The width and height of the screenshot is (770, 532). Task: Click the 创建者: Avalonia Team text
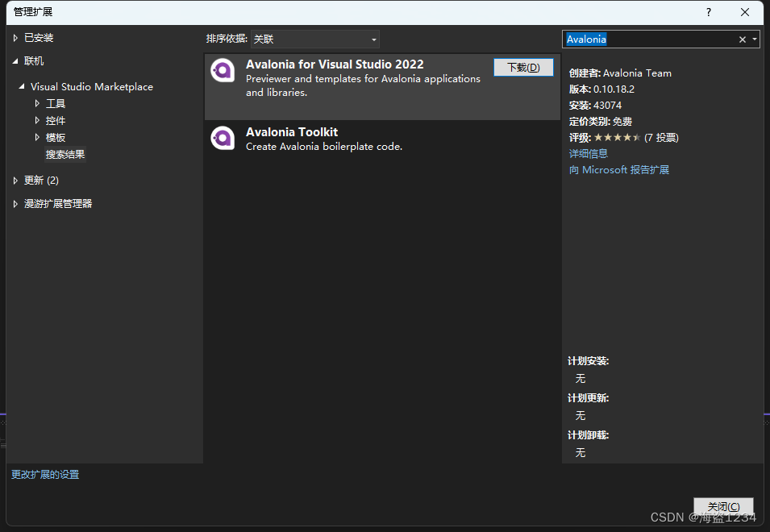620,73
